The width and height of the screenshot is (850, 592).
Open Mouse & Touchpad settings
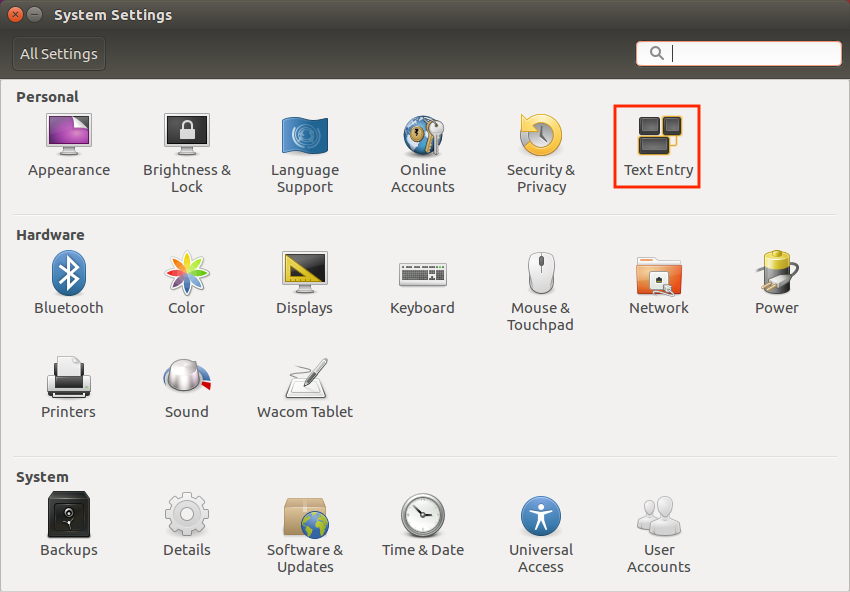pyautogui.click(x=541, y=291)
